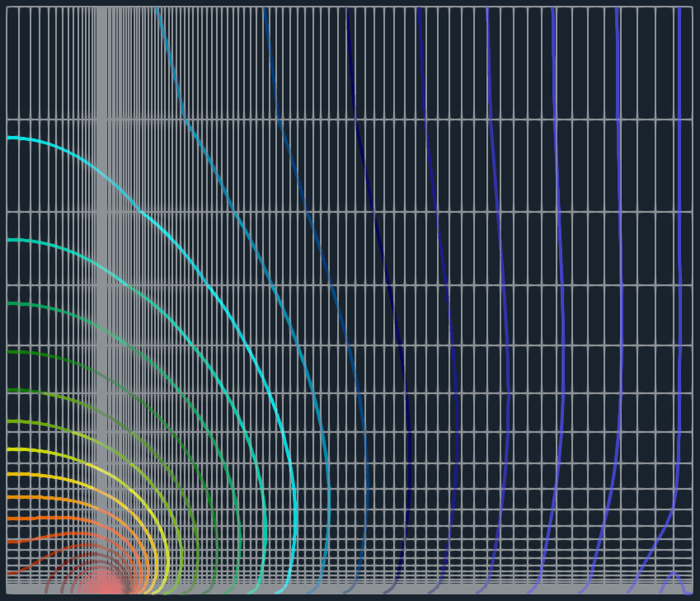Click the gray bottom boundary strip at its middle
This screenshot has width=700, height=601.
(350, 589)
